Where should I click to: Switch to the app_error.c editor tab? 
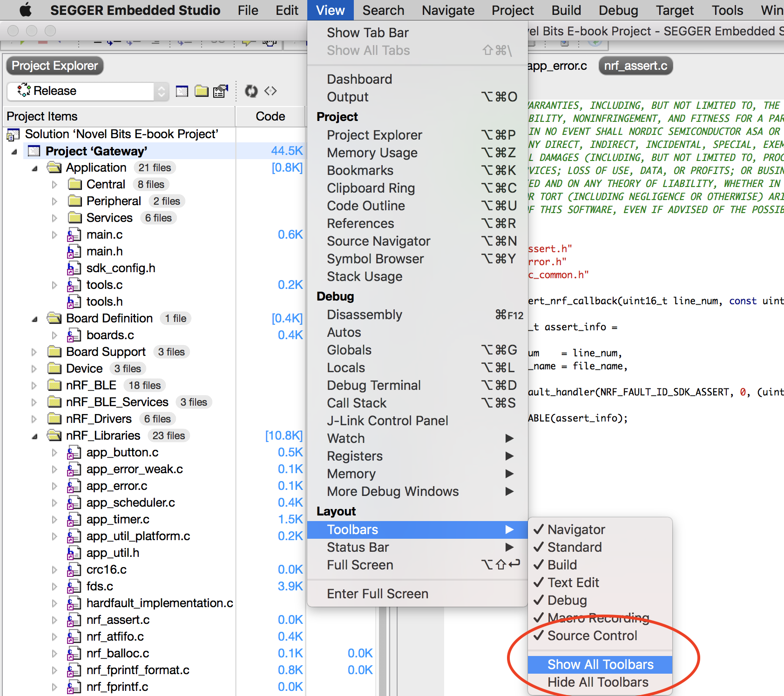(x=558, y=66)
